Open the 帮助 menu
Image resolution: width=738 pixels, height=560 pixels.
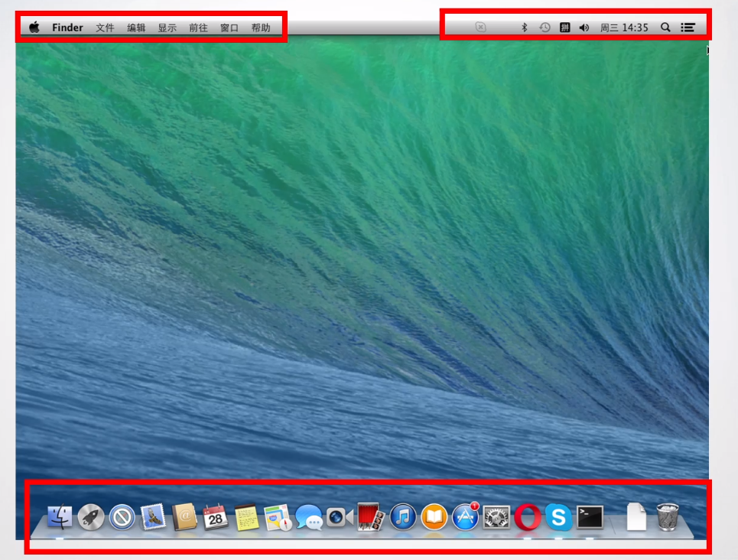click(261, 28)
